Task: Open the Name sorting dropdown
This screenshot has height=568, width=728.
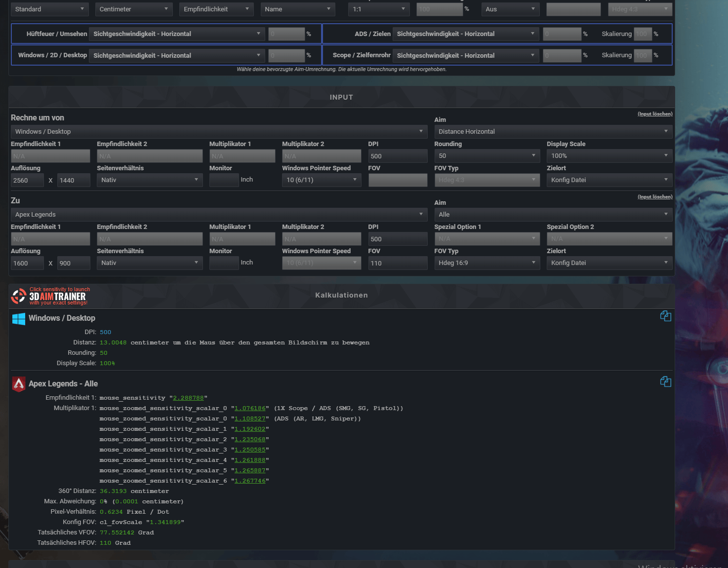Action: coord(298,9)
